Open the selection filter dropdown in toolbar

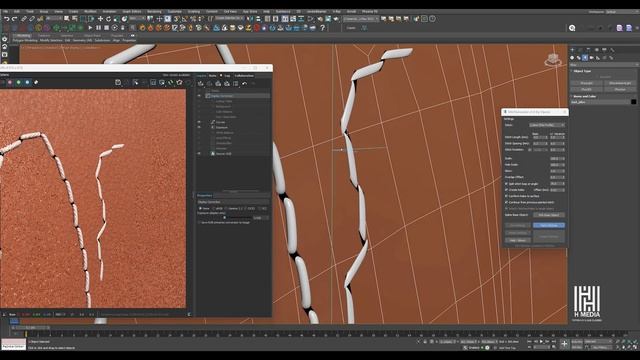[54, 19]
